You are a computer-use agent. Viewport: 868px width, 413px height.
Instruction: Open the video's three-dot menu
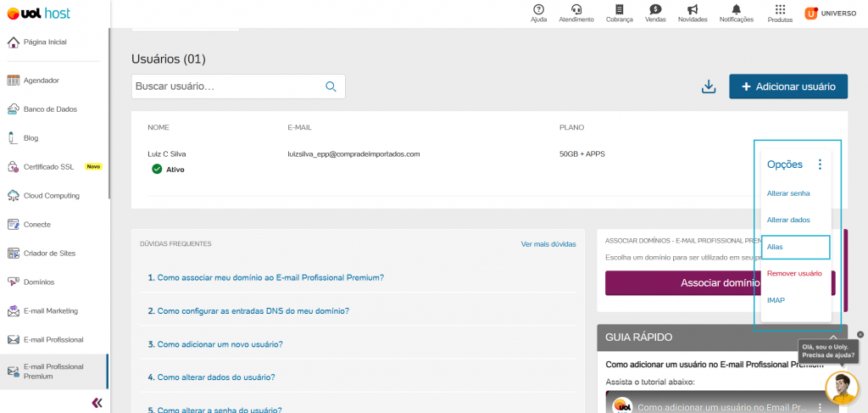(x=821, y=407)
